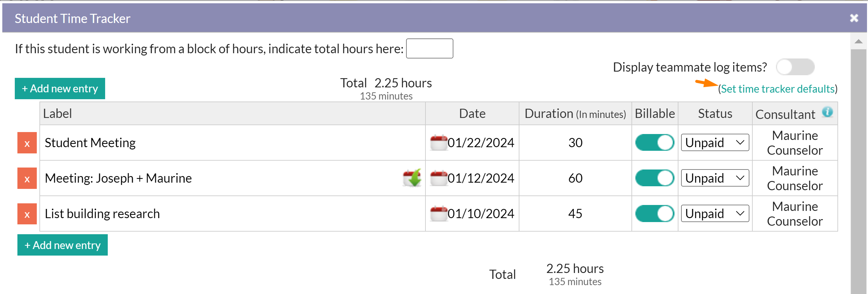Screen dimensions: 868x294
Task: Close the Student Time Tracker dialog
Action: (x=854, y=18)
